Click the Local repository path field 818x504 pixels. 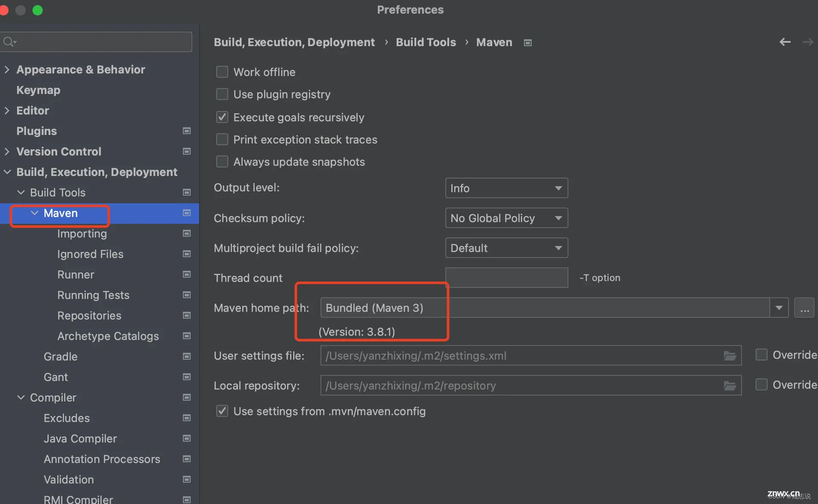531,385
